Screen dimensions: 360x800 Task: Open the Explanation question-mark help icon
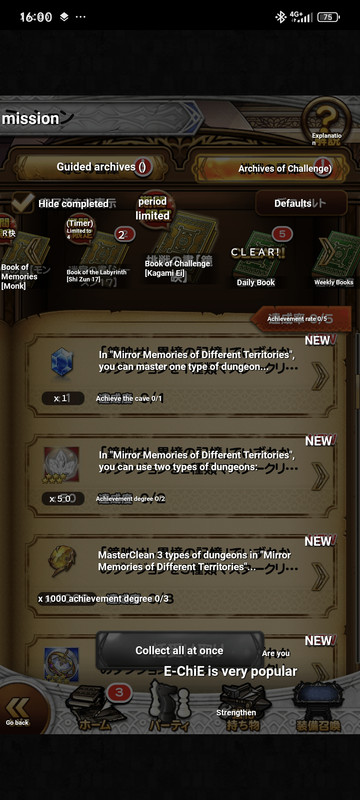coord(327,121)
